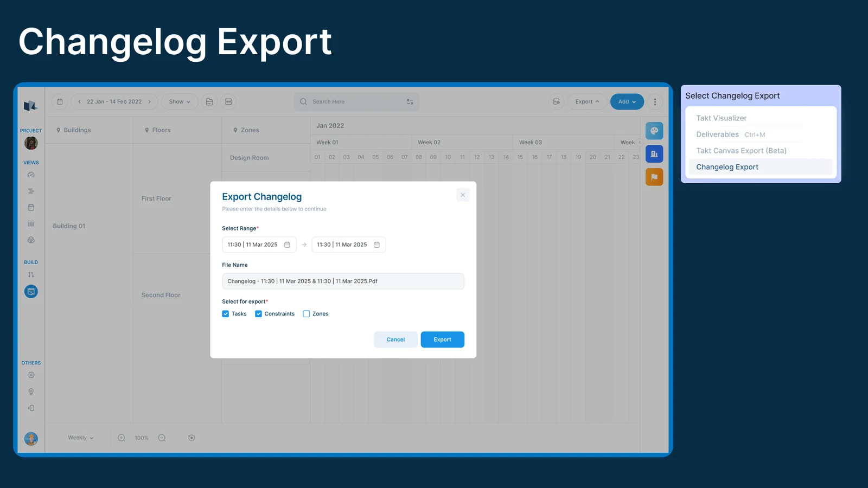Open the Export dropdown in toolbar

pyautogui.click(x=587, y=101)
